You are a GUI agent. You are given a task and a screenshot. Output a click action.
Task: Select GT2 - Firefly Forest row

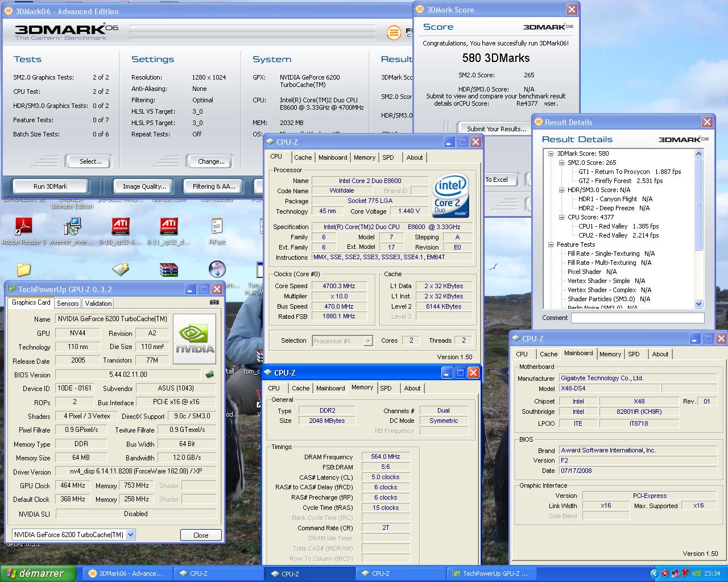(621, 181)
